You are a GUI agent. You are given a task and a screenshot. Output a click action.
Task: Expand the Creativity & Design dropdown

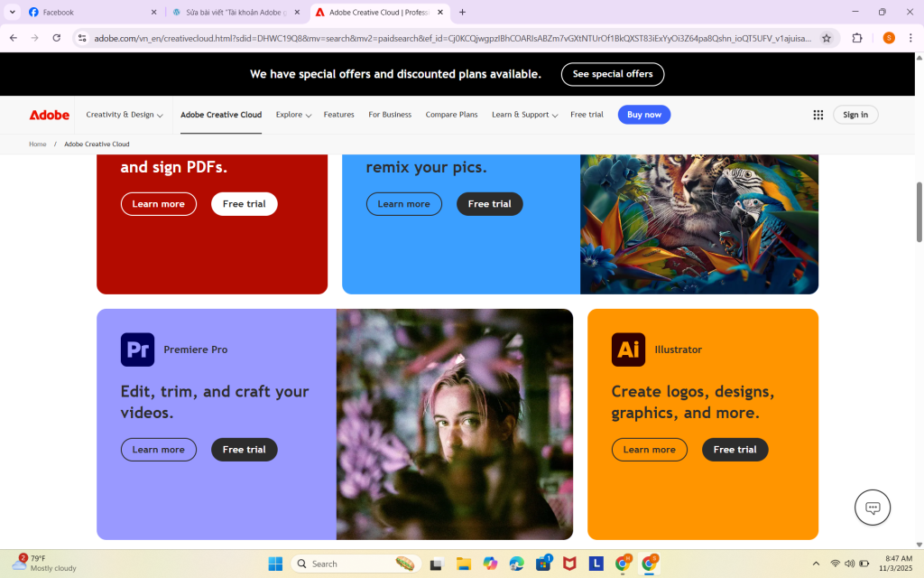point(124,115)
